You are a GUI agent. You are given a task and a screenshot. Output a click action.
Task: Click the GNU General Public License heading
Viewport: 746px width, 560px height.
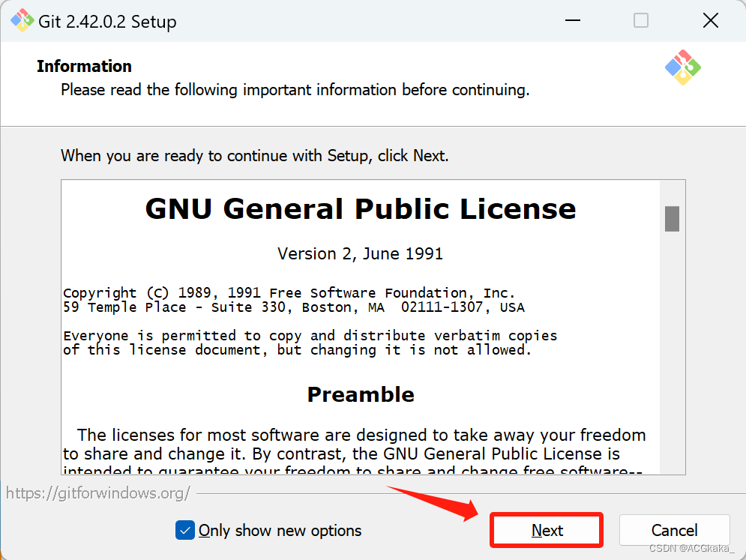click(x=361, y=209)
